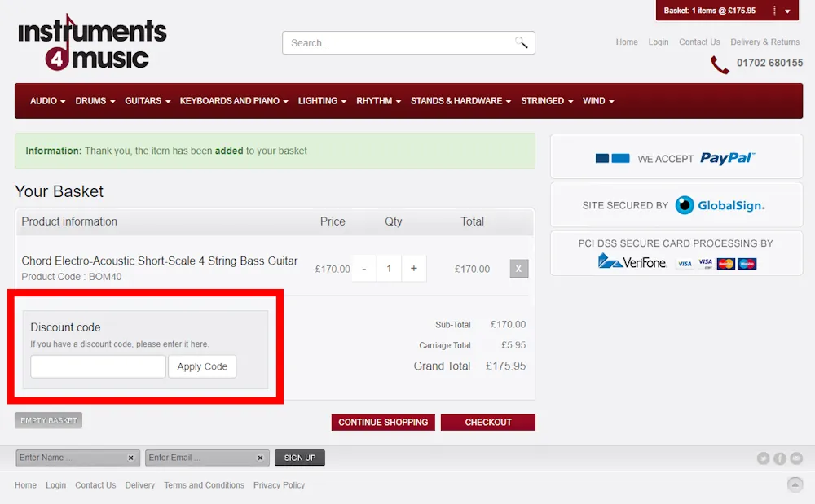
Task: Open the footer Home link
Action: point(25,485)
